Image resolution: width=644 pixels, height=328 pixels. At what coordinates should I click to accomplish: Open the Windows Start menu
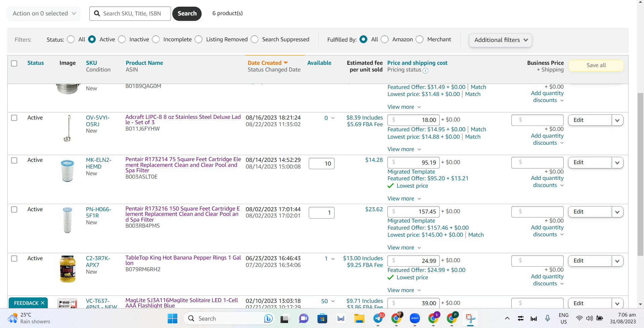pyautogui.click(x=172, y=318)
